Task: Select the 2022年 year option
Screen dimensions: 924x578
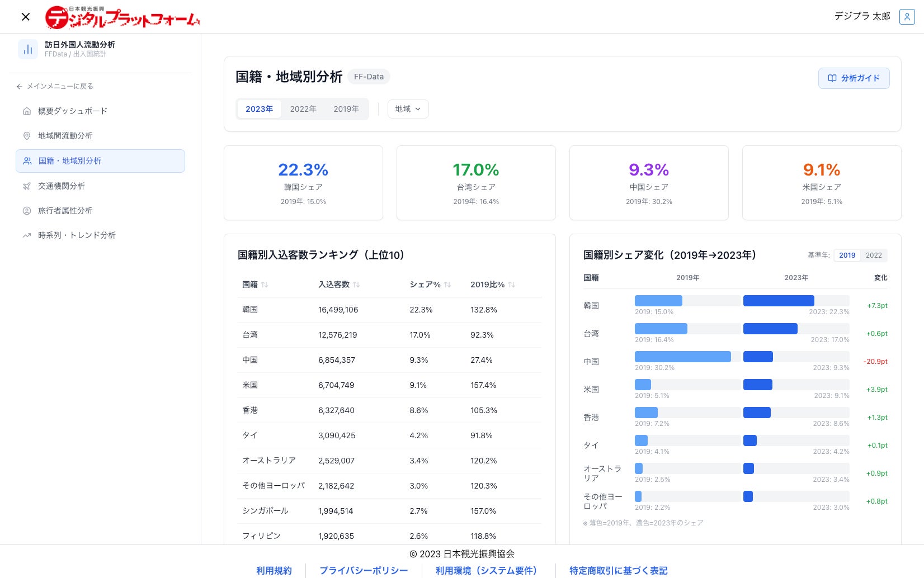Action: click(x=303, y=109)
